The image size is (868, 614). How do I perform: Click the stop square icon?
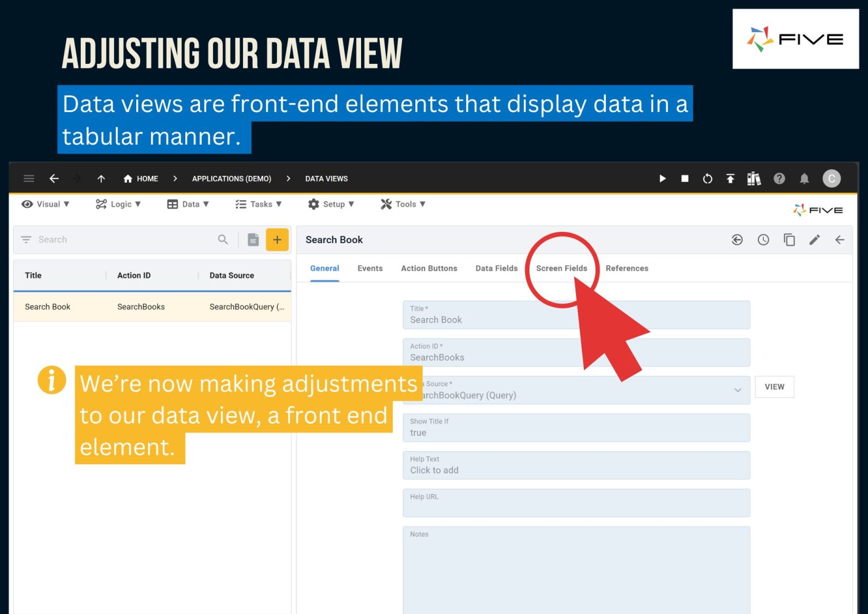pyautogui.click(x=685, y=179)
